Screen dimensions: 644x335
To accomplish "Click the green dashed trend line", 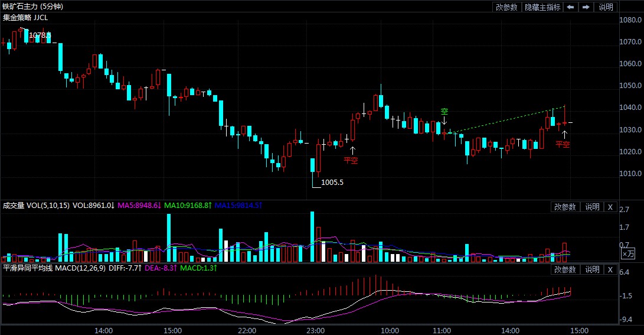I will (x=507, y=119).
